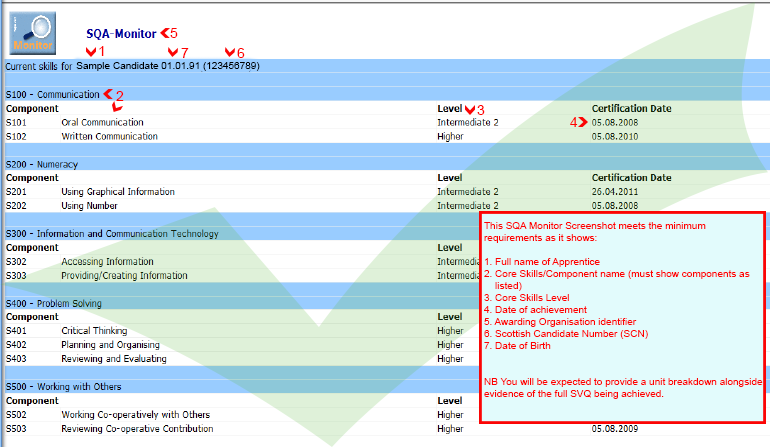770x447 pixels.
Task: Click the SQA-Monitor title text
Action: click(x=121, y=33)
